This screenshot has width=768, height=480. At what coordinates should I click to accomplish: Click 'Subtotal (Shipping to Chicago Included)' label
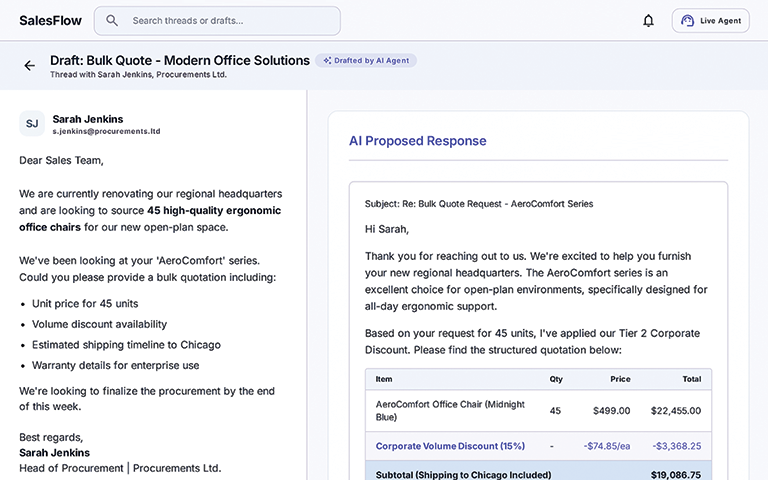[463, 475]
